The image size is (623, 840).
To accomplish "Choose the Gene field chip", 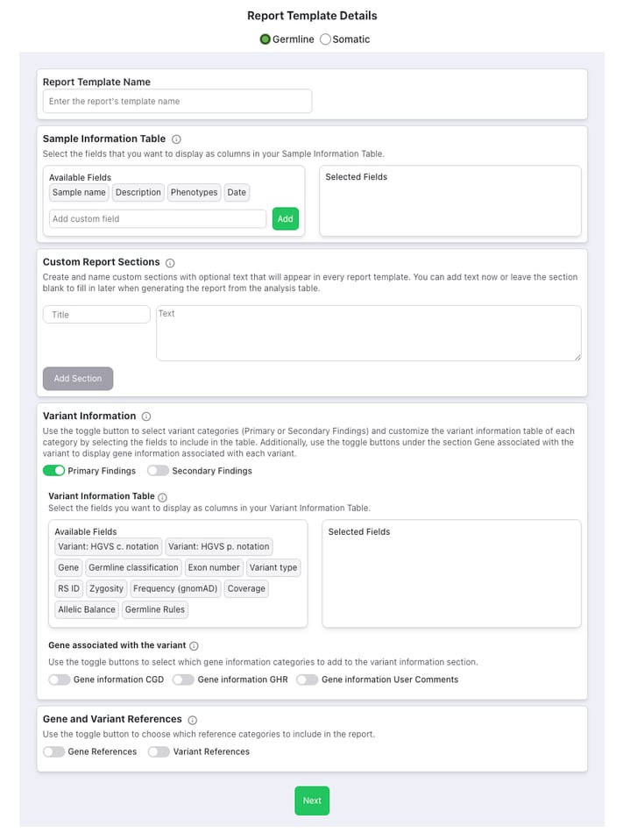I will pos(68,567).
